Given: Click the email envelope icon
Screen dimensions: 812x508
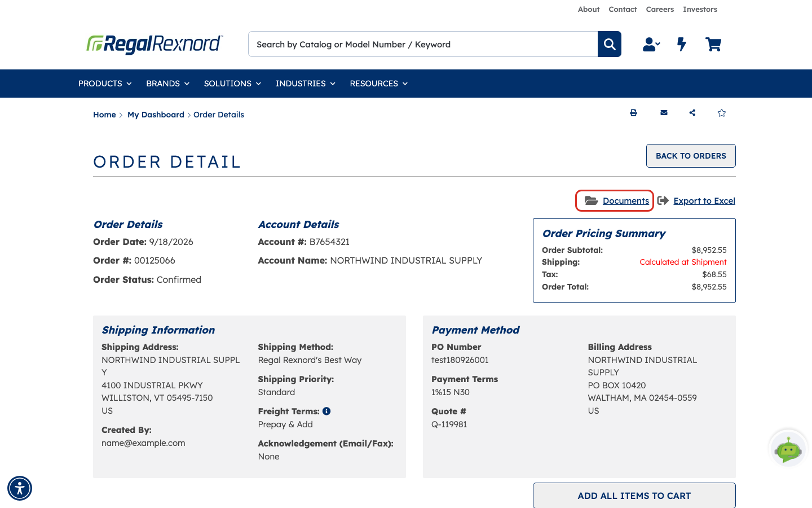Looking at the screenshot, I should [x=664, y=113].
